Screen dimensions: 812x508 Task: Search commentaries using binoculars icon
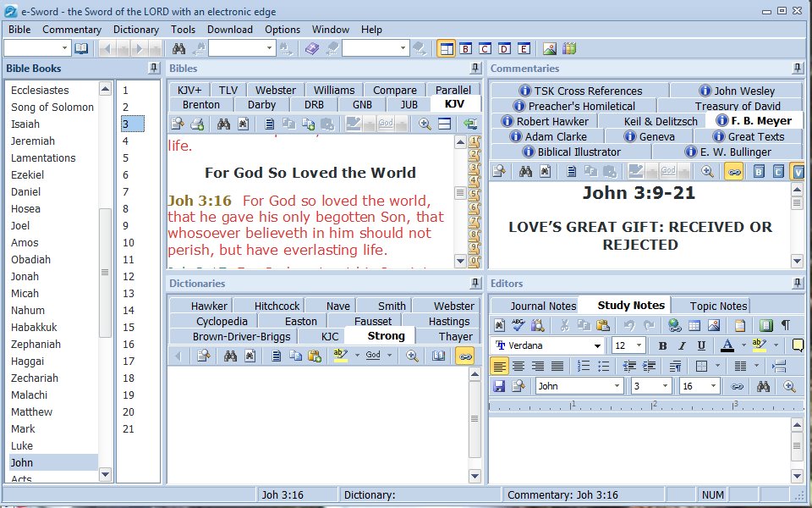[525, 171]
